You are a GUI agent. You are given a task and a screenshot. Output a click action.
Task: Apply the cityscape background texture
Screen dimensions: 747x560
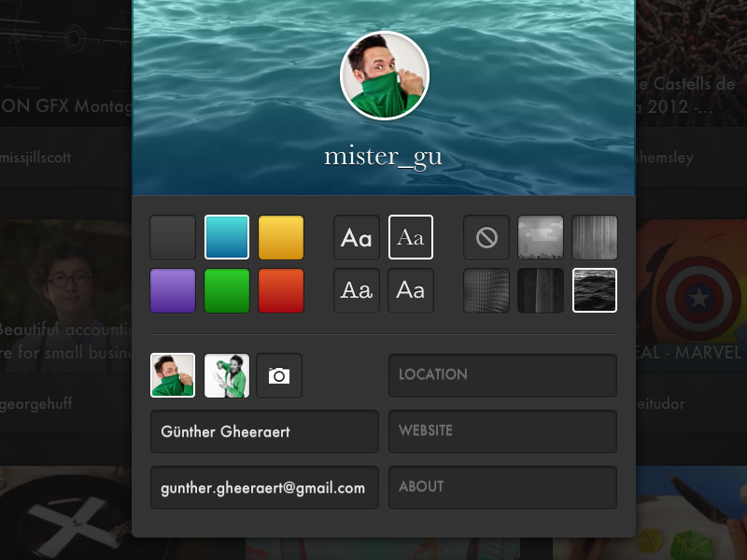(541, 237)
